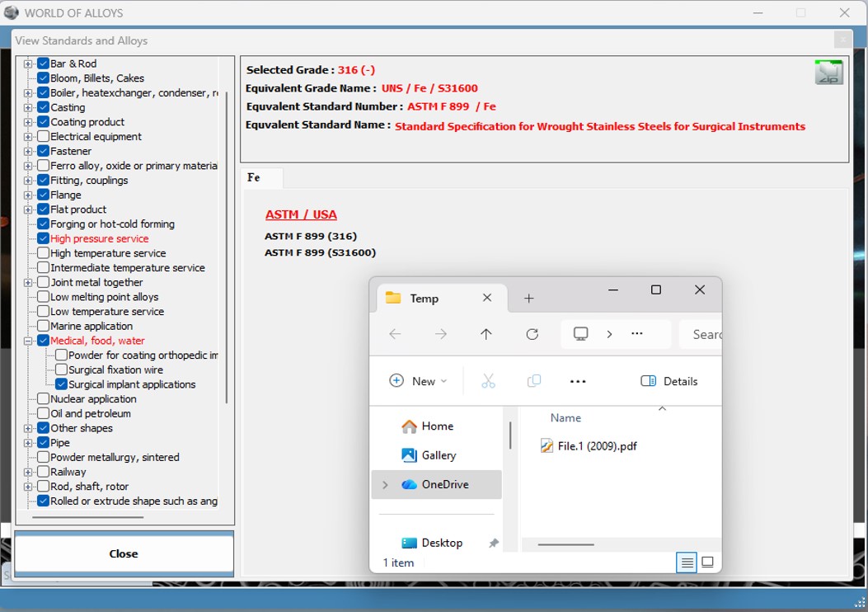Click the Cut scissors icon in Explorer
The width and height of the screenshot is (868, 612).
click(x=488, y=381)
